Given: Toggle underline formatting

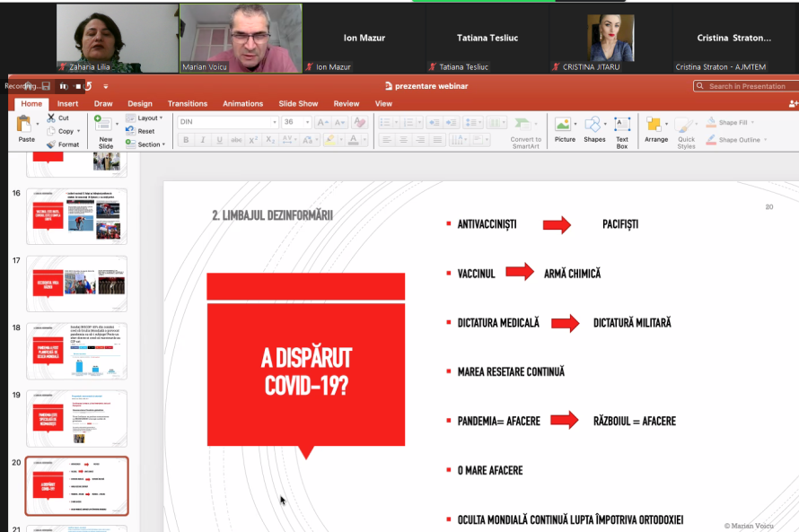Looking at the screenshot, I should 219,140.
